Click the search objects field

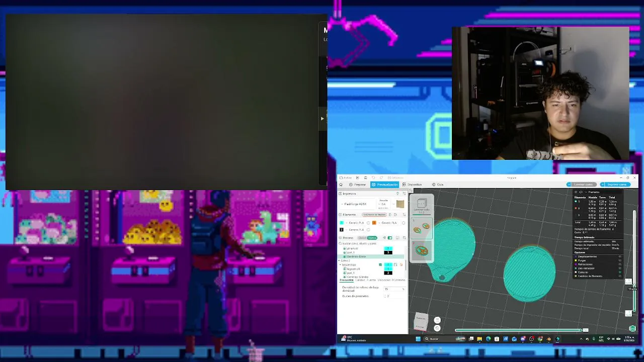pos(373,243)
